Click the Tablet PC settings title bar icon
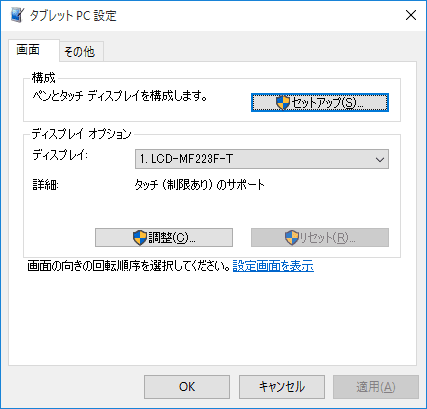 (x=17, y=15)
